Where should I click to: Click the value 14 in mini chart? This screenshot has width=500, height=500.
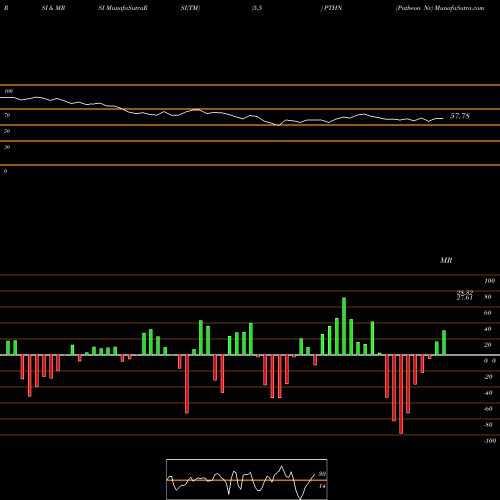tap(322, 486)
